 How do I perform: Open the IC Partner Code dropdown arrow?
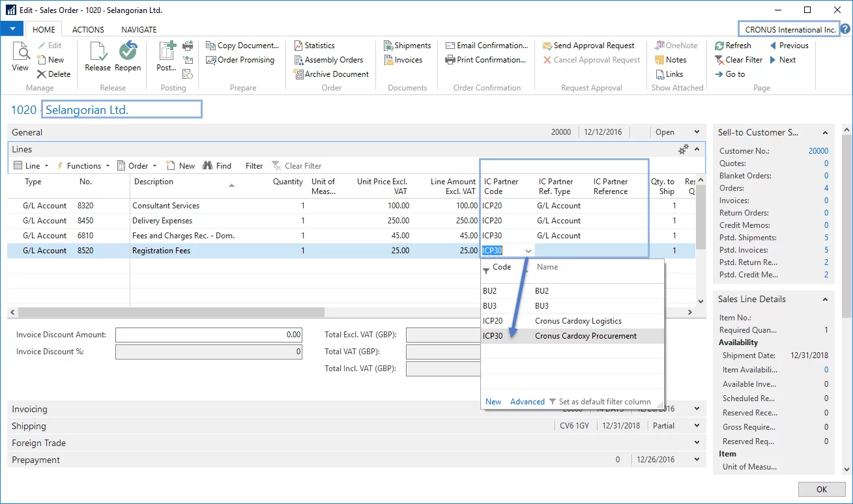(528, 251)
